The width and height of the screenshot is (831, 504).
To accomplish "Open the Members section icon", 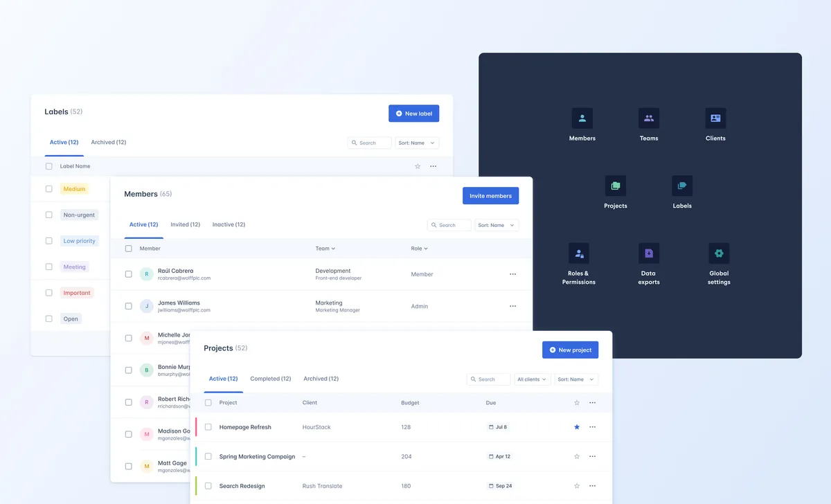I will coord(582,118).
